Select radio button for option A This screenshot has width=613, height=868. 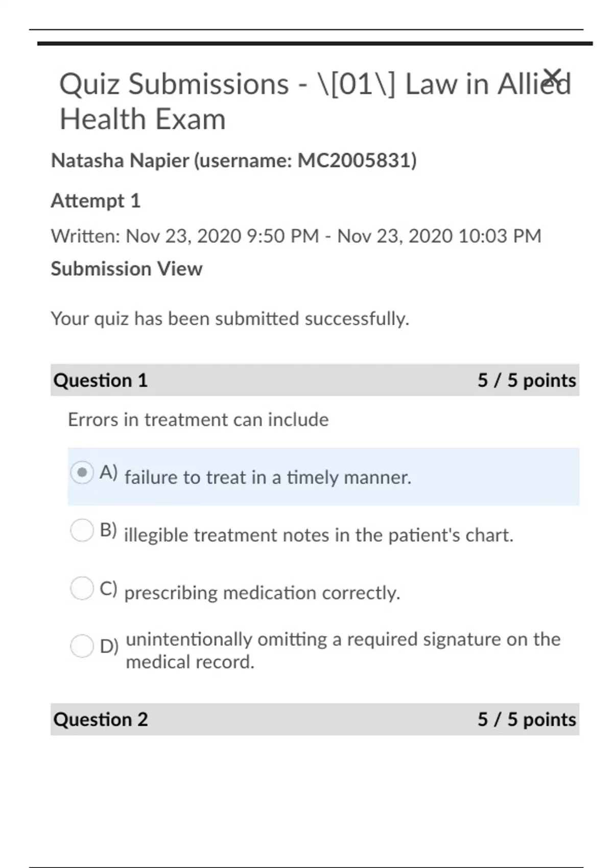(82, 473)
